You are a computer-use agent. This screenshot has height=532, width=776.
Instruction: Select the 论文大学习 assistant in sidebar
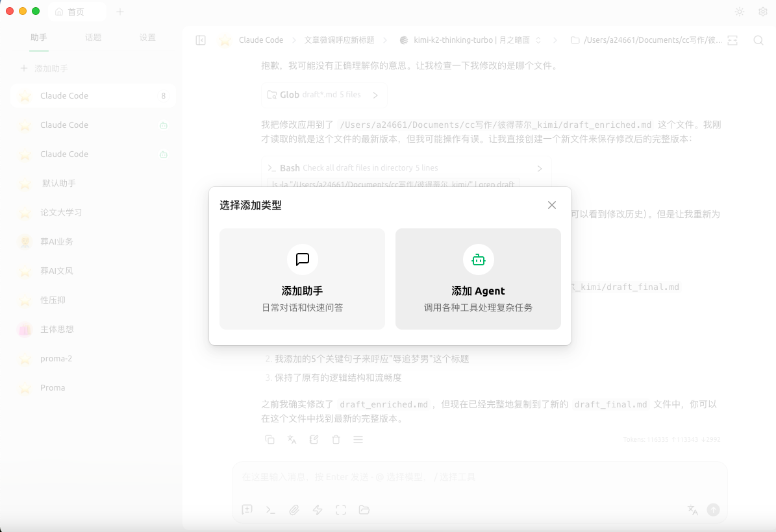(61, 212)
